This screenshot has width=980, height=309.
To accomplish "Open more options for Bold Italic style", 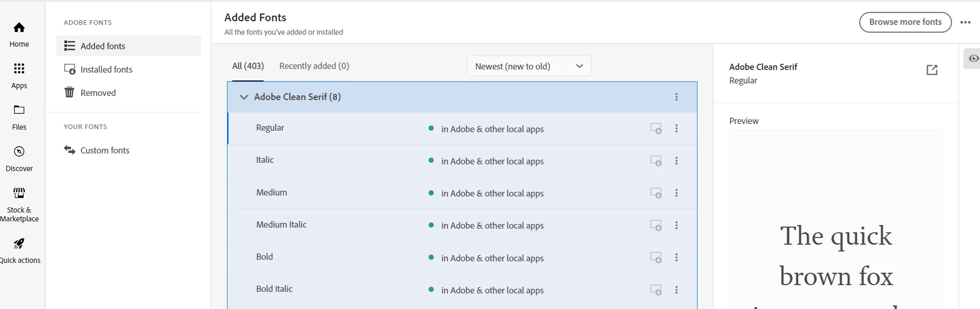I will (676, 289).
